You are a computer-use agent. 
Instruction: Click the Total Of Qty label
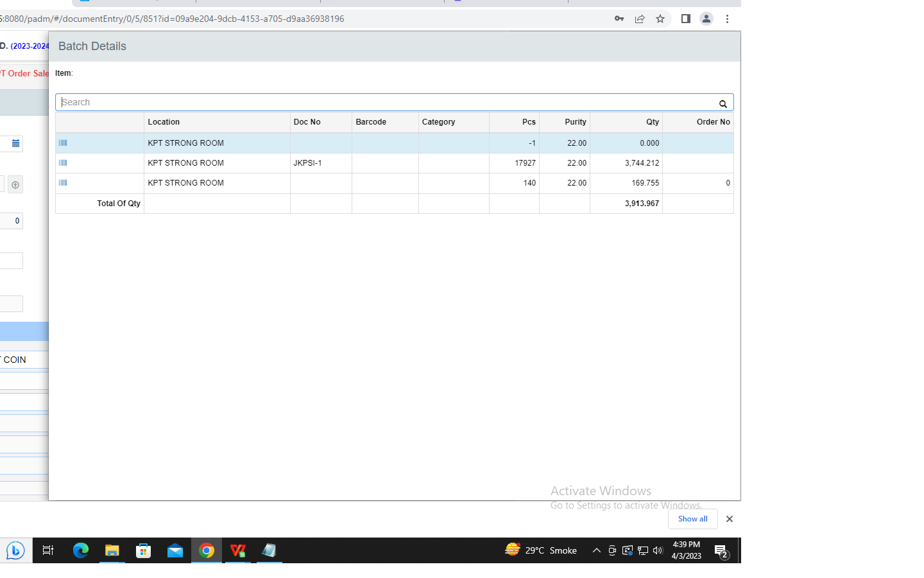pos(119,204)
